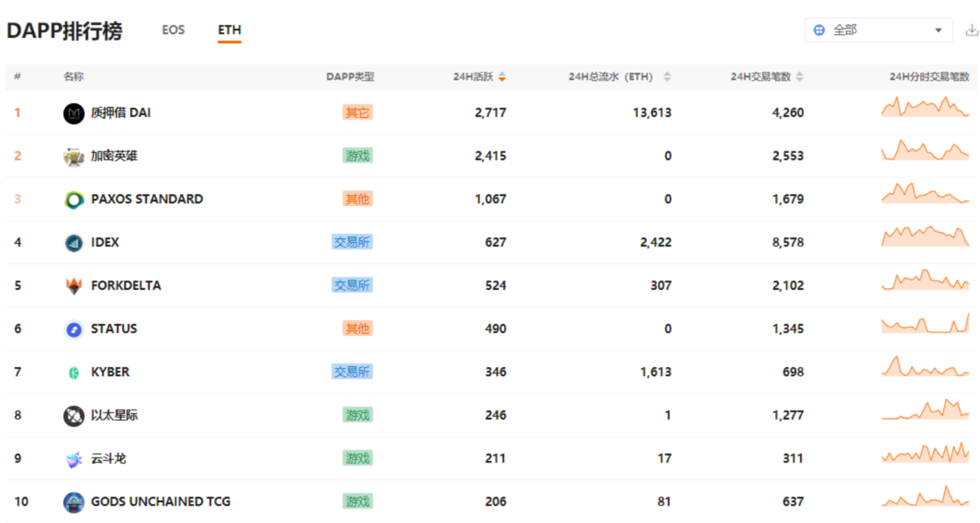Click the KYBER transaction sparkline chart

pyautogui.click(x=925, y=366)
